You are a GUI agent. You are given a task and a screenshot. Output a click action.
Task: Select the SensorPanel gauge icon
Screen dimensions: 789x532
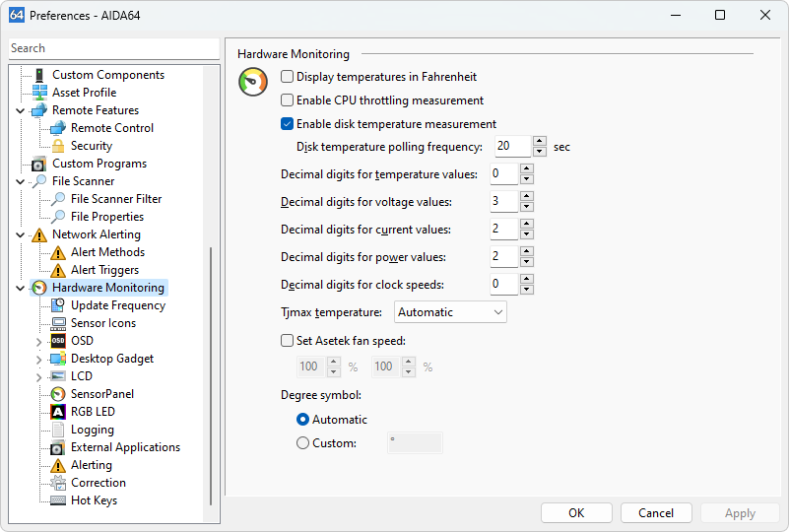(x=58, y=394)
